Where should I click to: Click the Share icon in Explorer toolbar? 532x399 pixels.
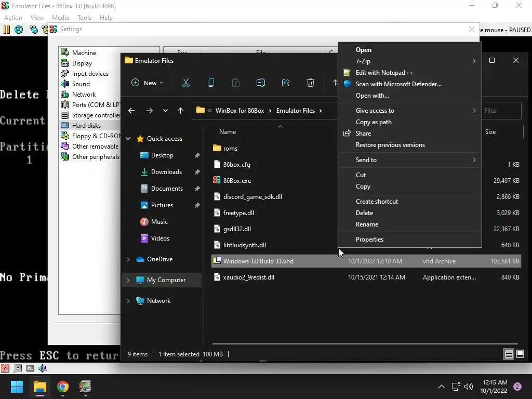[x=286, y=83]
